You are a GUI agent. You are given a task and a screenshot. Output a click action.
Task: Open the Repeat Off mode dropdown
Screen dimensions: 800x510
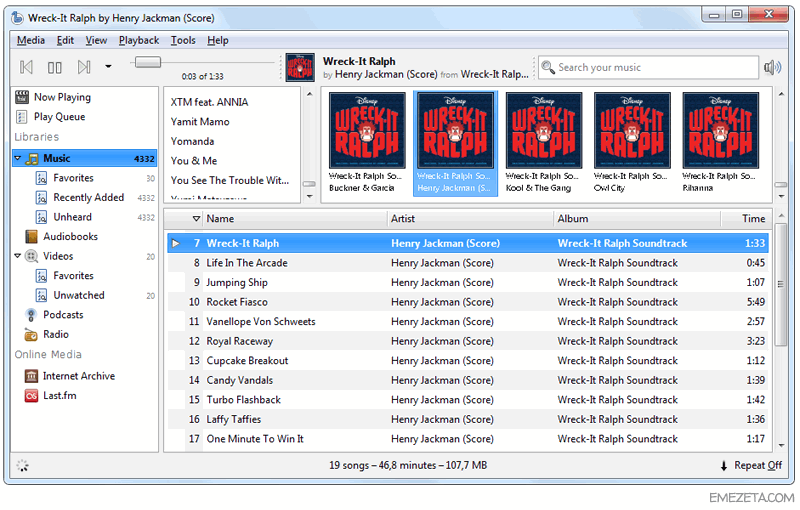[751, 466]
